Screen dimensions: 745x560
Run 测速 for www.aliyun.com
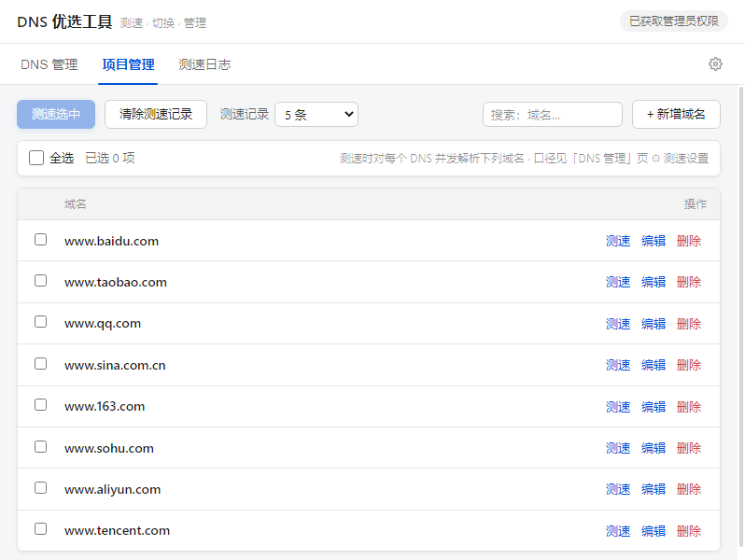point(618,489)
